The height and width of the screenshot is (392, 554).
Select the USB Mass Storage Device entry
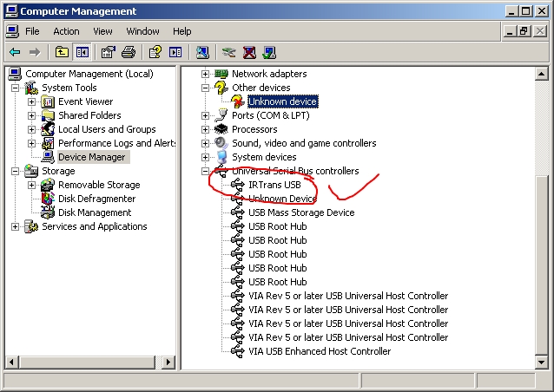point(300,212)
